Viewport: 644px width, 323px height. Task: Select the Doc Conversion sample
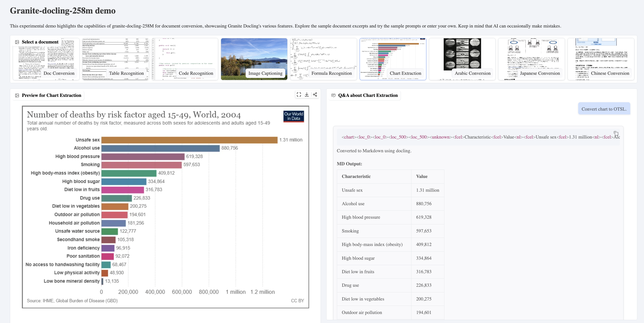(46, 59)
